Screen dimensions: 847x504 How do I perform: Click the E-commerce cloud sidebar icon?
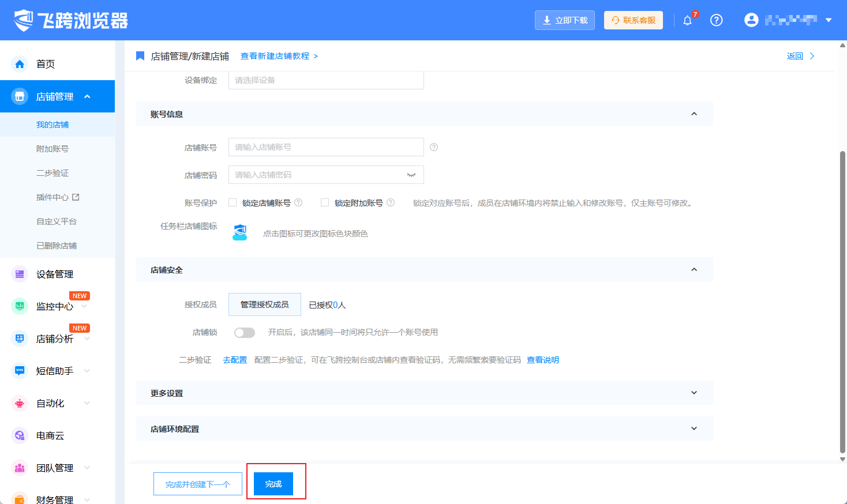point(20,435)
